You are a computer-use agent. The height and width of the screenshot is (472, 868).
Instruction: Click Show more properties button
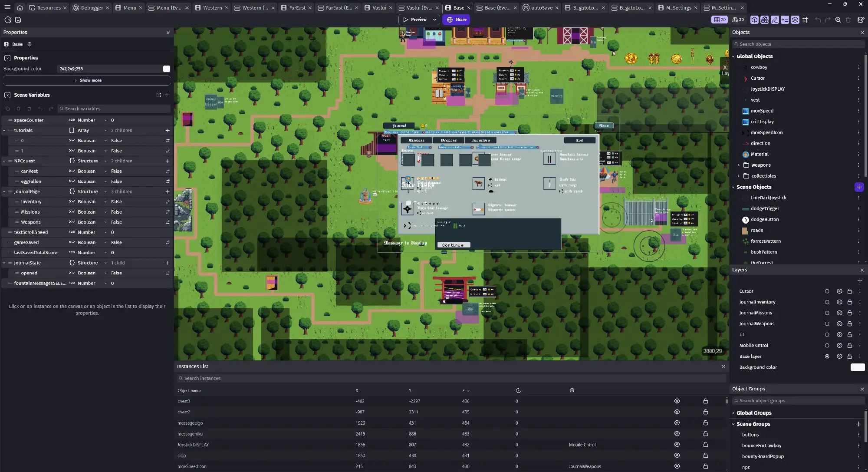87,80
